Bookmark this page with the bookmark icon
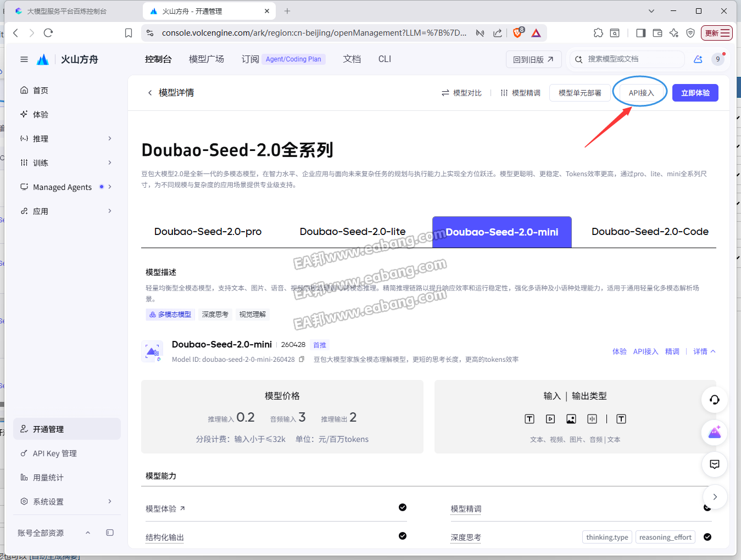This screenshot has height=560, width=741. click(129, 33)
